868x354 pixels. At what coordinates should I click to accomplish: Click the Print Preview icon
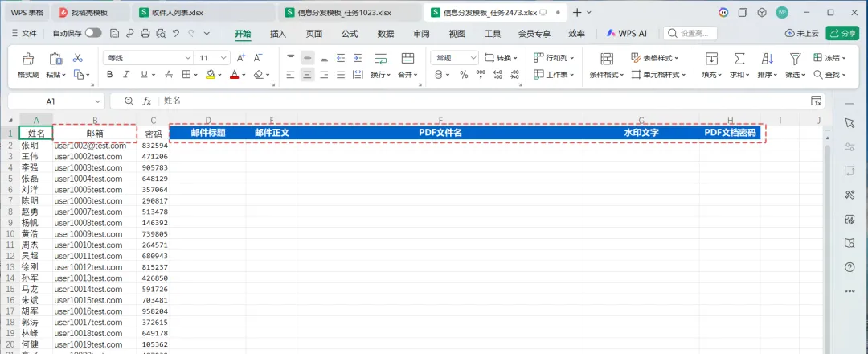click(x=161, y=33)
